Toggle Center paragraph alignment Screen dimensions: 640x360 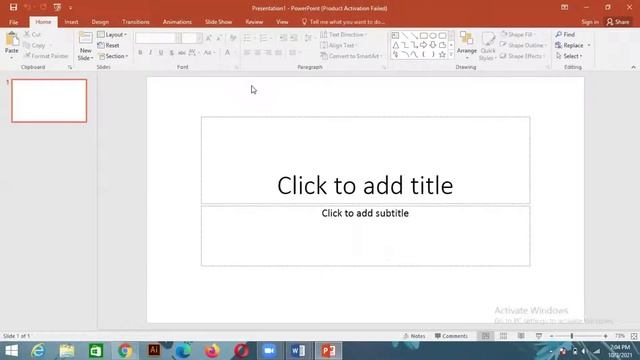[x=257, y=53]
